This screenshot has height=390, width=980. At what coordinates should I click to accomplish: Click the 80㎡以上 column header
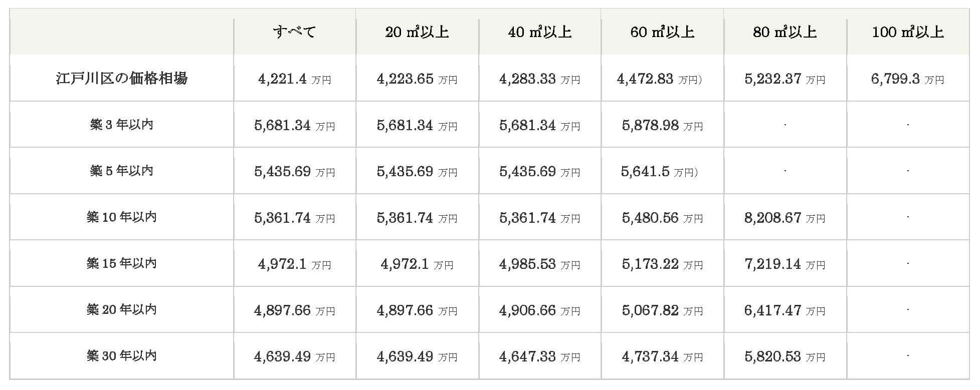tap(785, 32)
